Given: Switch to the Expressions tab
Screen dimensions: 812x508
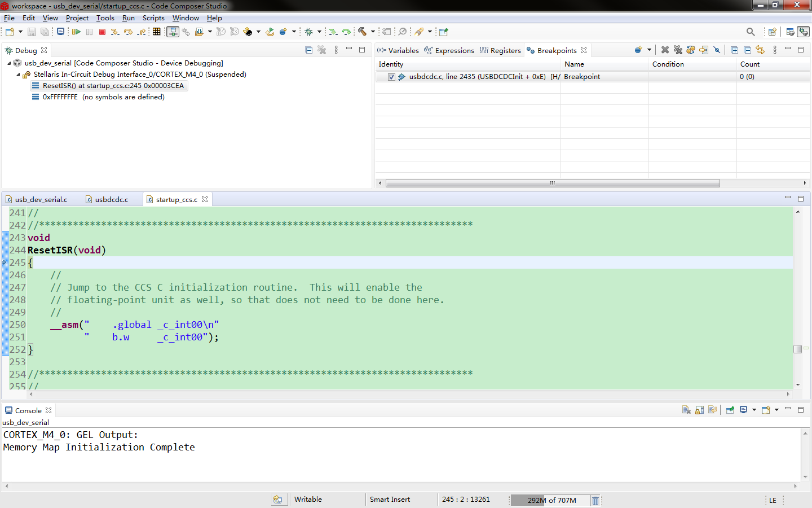Looking at the screenshot, I should (449, 51).
